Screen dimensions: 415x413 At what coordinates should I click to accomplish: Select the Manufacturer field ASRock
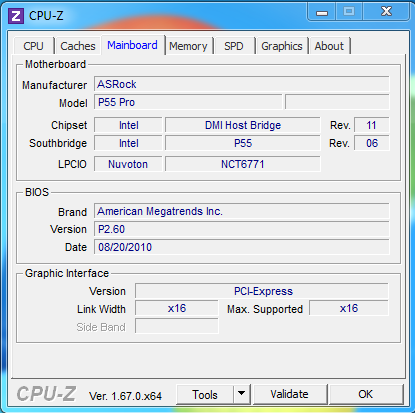[x=242, y=84]
